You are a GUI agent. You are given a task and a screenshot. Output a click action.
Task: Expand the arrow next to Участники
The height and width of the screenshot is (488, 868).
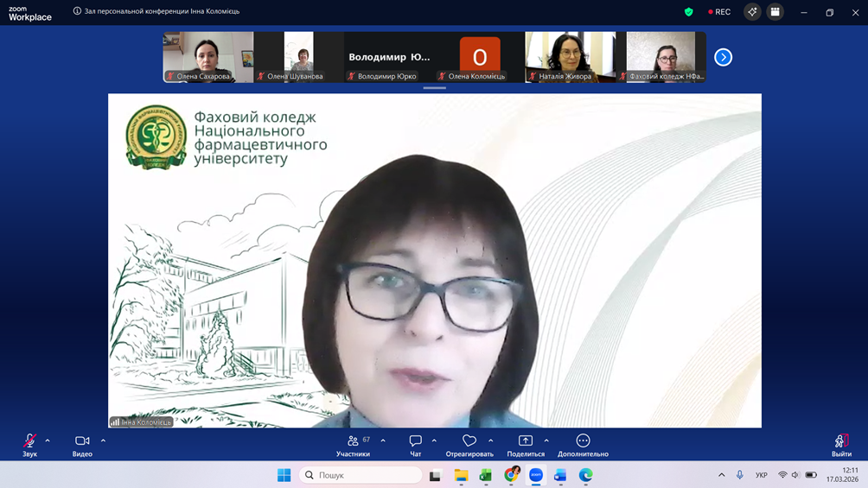tap(383, 440)
